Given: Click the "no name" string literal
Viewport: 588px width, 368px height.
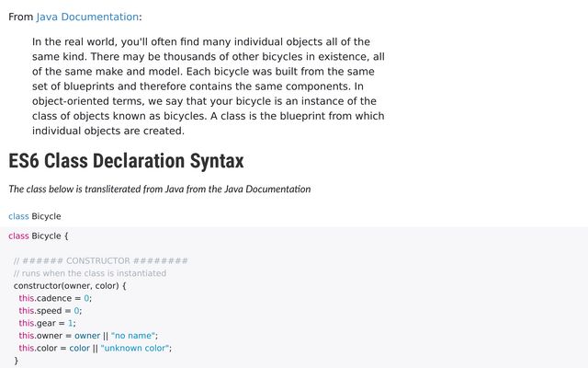Looking at the screenshot, I should pos(133,335).
